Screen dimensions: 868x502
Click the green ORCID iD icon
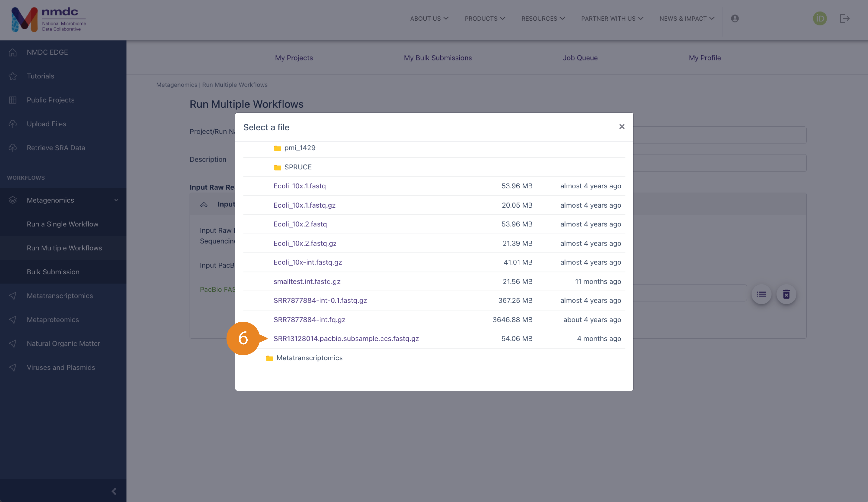[820, 19]
